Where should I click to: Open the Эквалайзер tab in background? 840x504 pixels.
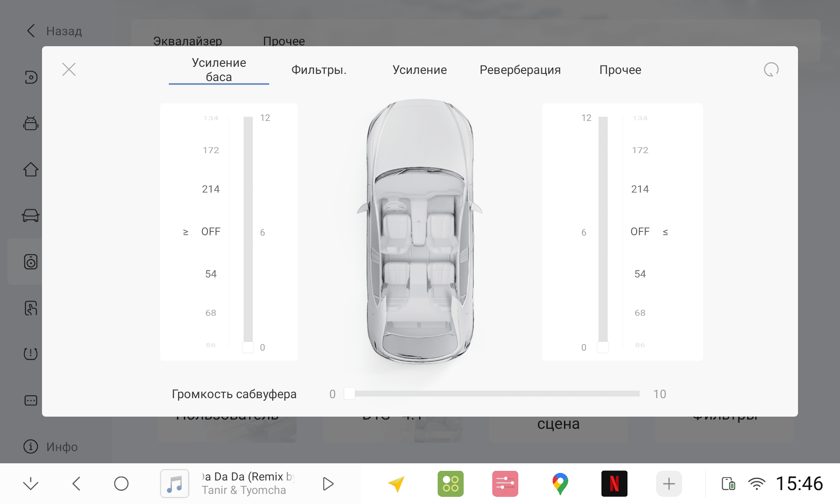click(187, 41)
